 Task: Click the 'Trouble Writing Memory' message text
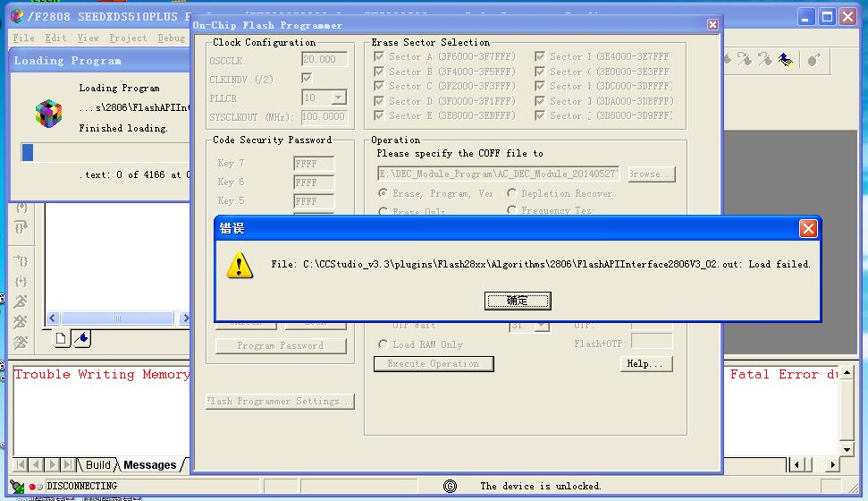coord(102,375)
